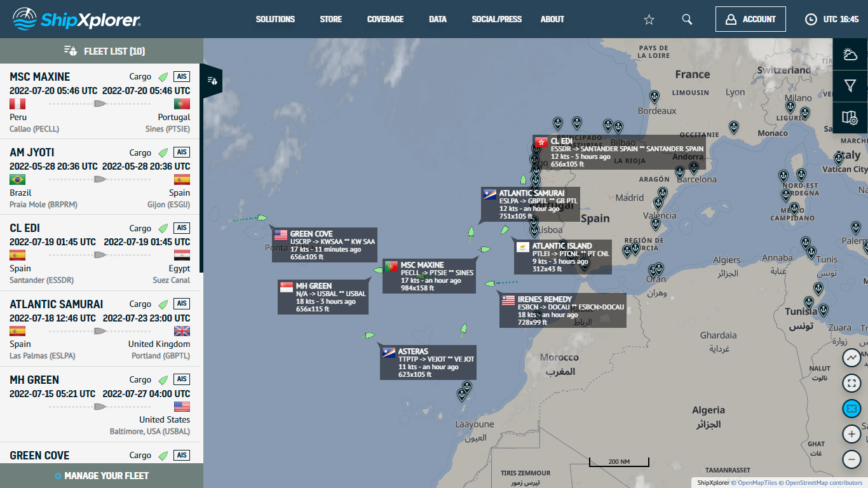Open the CL EDI map label
Viewport: 868px width, 488px height.
[x=620, y=152]
